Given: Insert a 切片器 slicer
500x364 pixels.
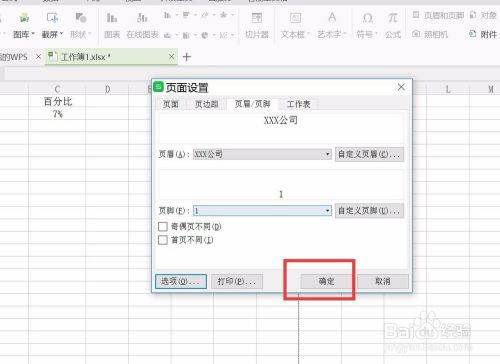Looking at the screenshot, I should [257, 25].
